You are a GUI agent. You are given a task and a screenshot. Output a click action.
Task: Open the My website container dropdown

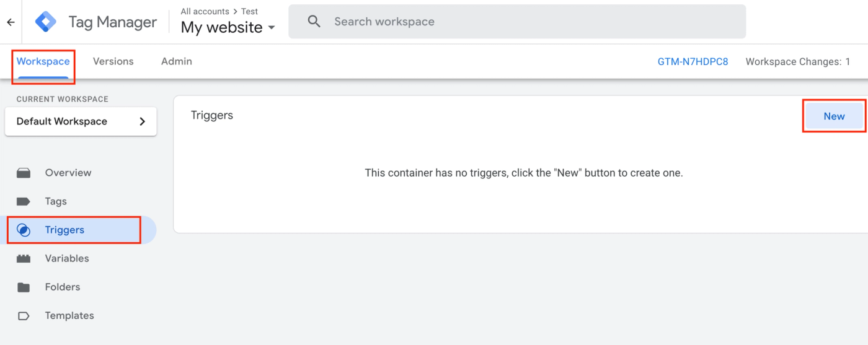[x=228, y=27]
